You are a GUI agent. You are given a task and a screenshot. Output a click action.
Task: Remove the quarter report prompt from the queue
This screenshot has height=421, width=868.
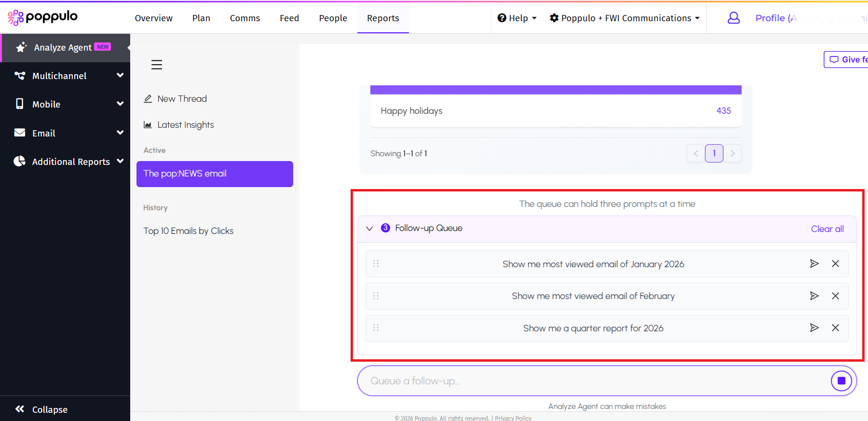point(835,328)
